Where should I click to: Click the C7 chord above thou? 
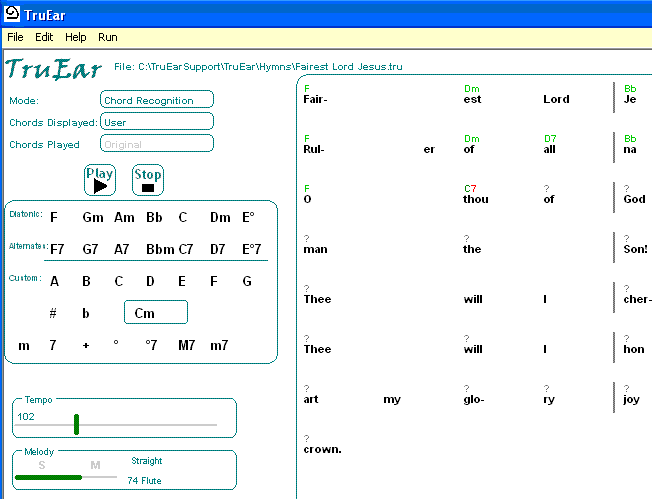click(x=470, y=188)
